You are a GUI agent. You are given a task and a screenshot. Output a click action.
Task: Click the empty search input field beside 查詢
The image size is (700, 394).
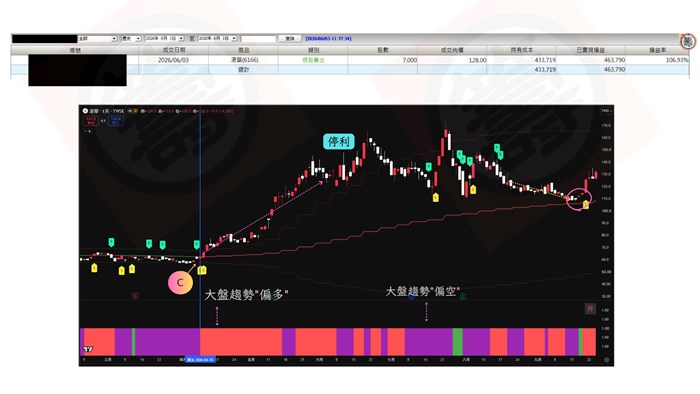tap(258, 39)
